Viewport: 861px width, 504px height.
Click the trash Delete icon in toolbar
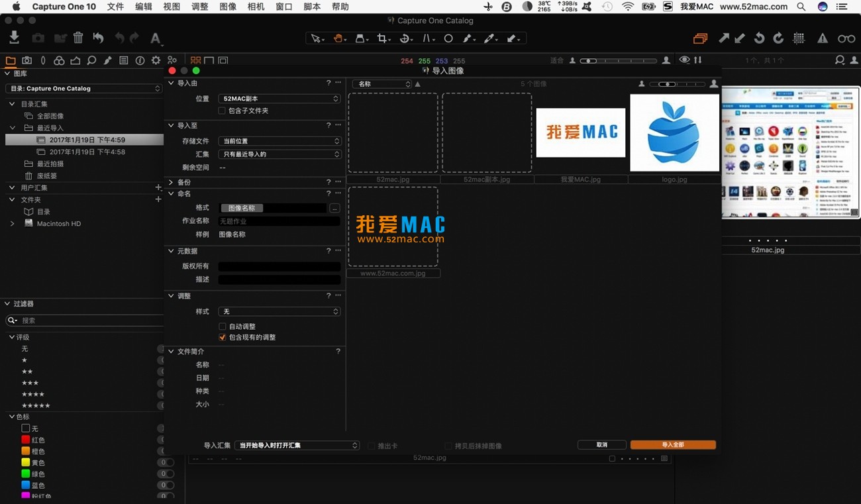point(78,38)
